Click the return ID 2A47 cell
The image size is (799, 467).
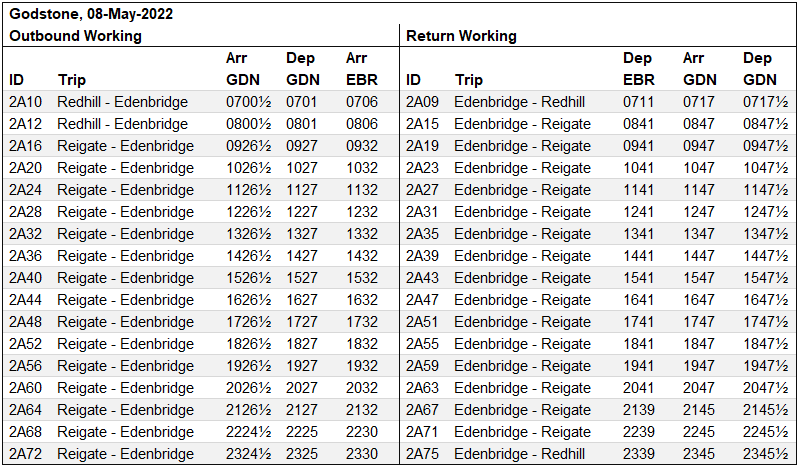[x=422, y=300]
